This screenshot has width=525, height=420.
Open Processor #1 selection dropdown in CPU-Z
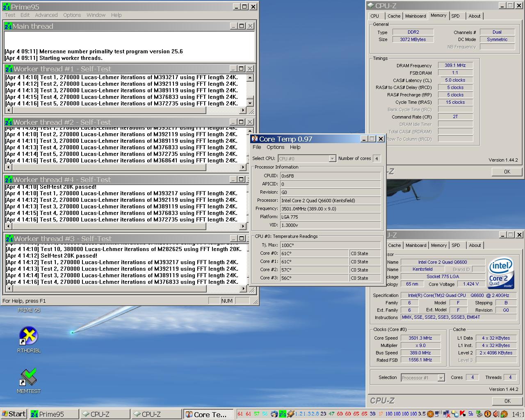[441, 378]
